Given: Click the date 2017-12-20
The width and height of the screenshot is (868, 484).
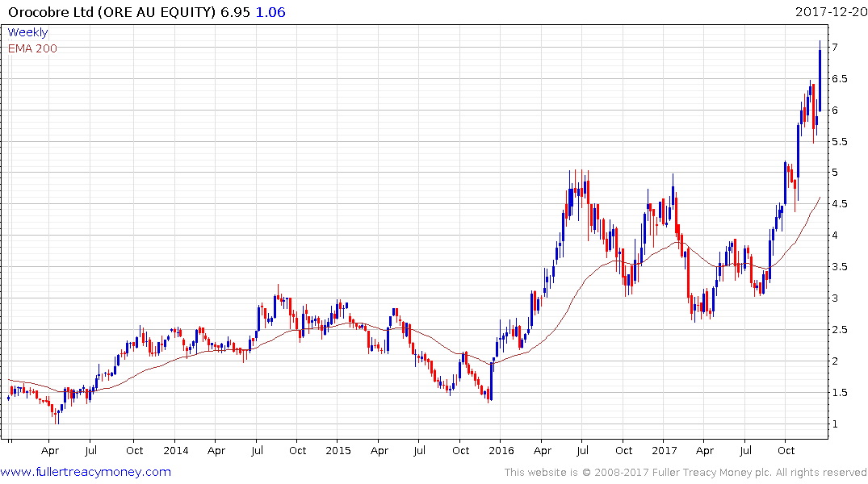Looking at the screenshot, I should pos(831,12).
